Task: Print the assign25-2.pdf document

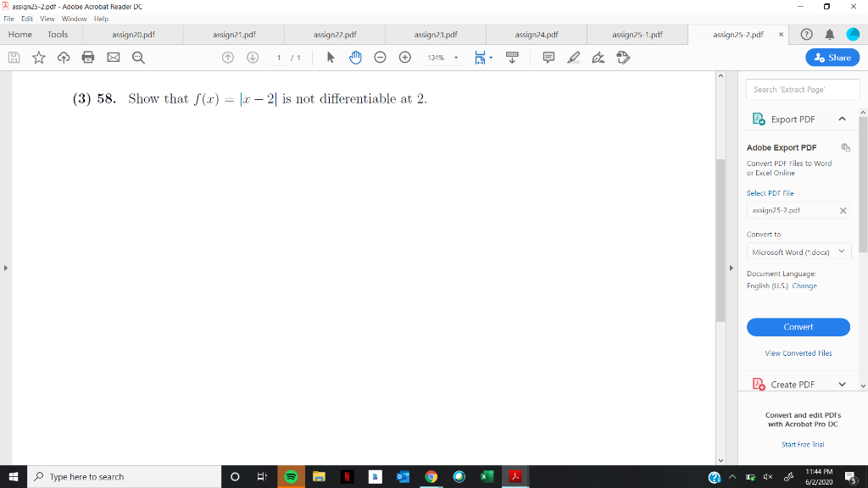Action: 89,57
